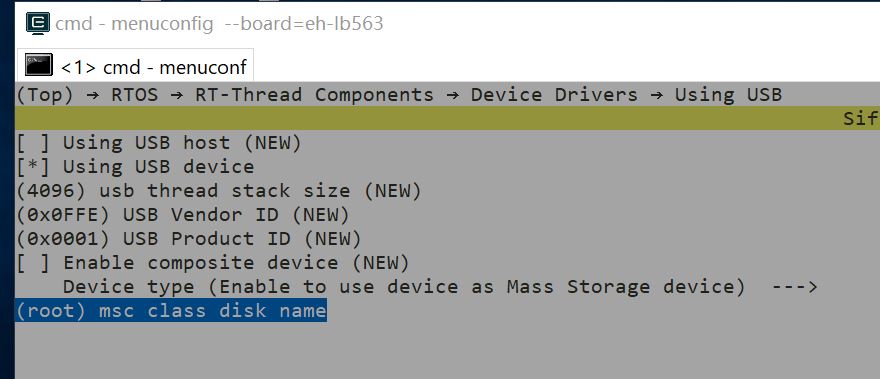Screen dimensions: 880x379
Task: Switch to the '<1> cmd - menuconf' tab
Action: point(135,66)
